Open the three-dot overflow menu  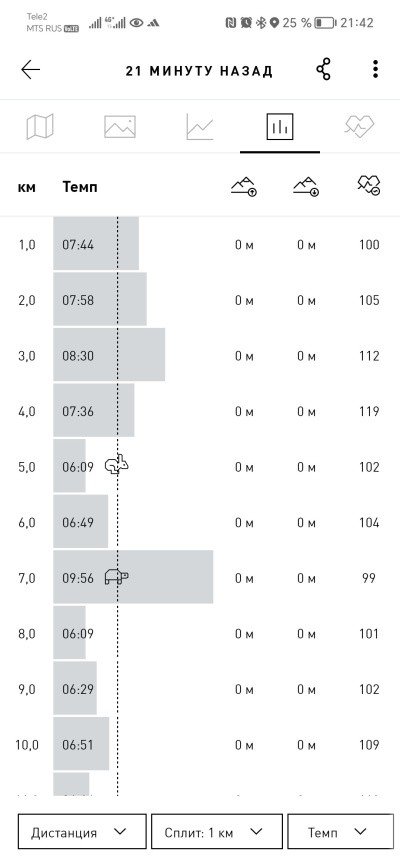[x=376, y=69]
